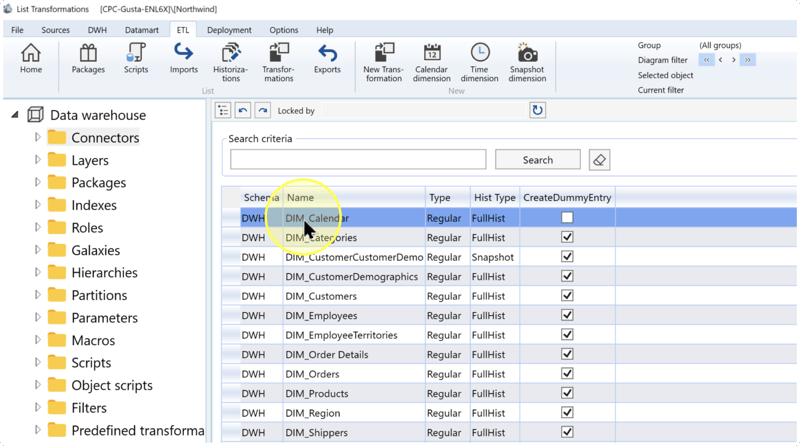Open the Help tab

coord(324,30)
